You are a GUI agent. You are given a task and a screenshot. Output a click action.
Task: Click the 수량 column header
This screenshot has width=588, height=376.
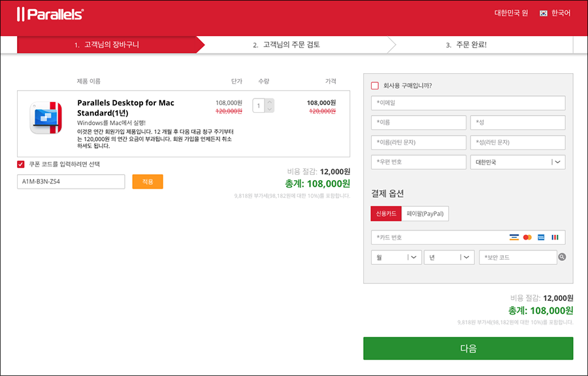(264, 81)
